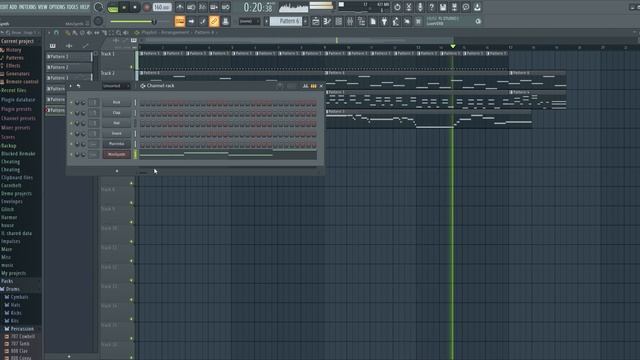640x360 pixels.
Task: Open the Piano roll view icon
Action: click(x=327, y=22)
